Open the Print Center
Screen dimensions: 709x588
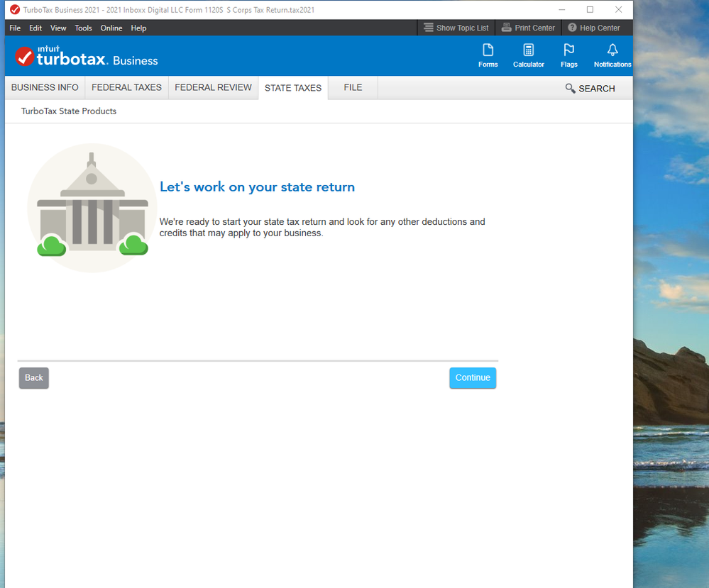point(528,28)
